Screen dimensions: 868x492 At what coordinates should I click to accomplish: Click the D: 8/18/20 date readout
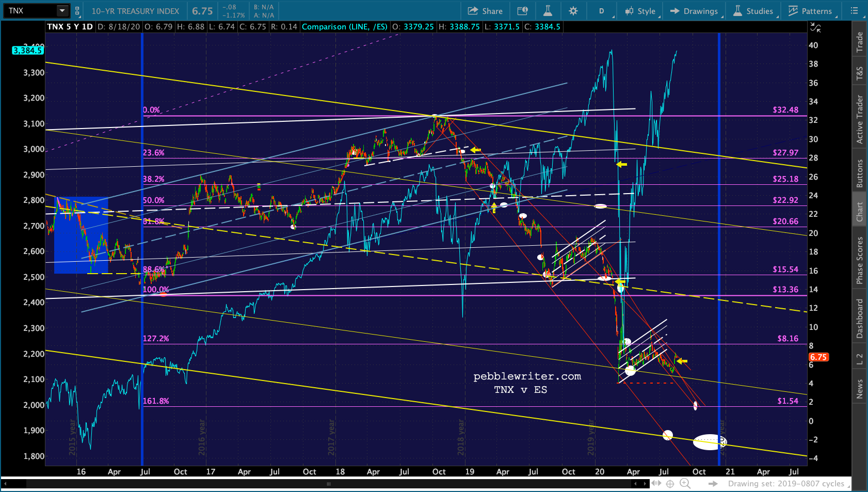pos(119,26)
